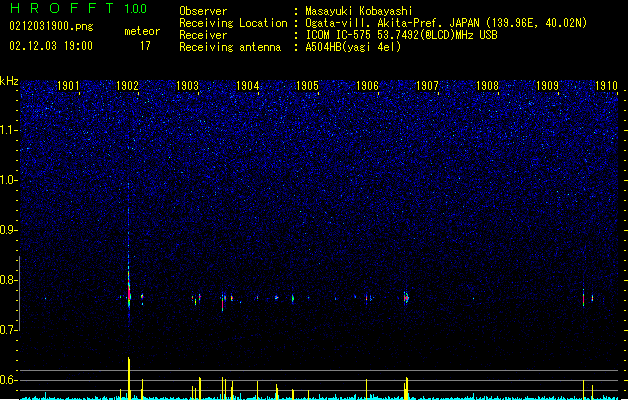Click the 1904 time marker
Image resolution: width=629 pixels, height=400 pixels.
(248, 85)
